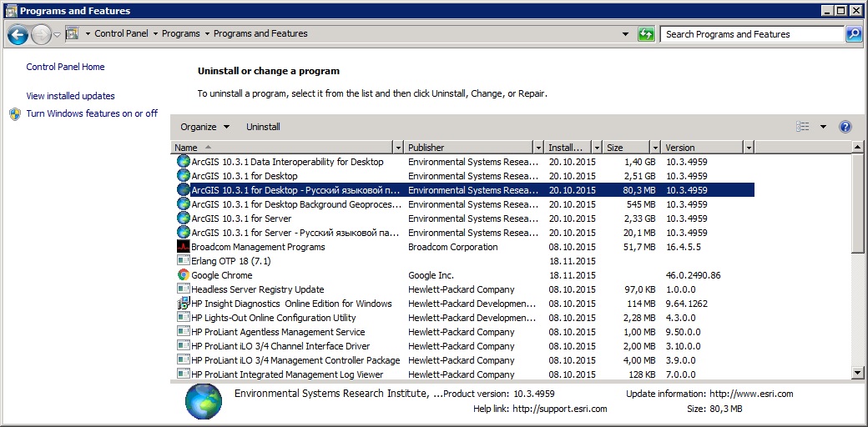Sort by Installed On column header
Image resolution: width=868 pixels, height=427 pixels.
[568, 148]
